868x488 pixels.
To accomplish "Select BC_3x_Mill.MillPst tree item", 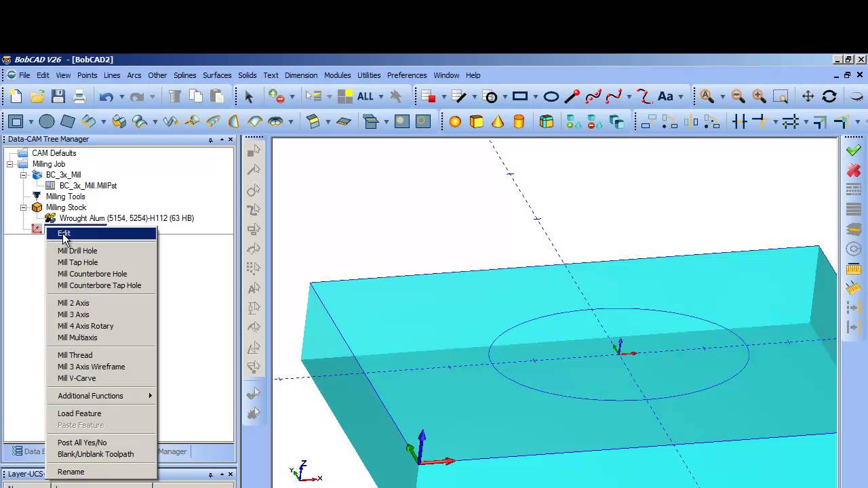I will [x=88, y=186].
